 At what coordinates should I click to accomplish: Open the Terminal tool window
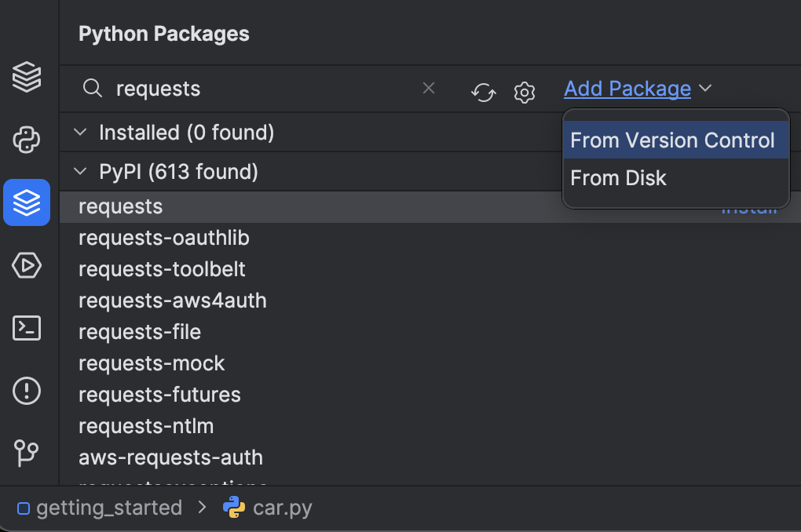(x=27, y=327)
